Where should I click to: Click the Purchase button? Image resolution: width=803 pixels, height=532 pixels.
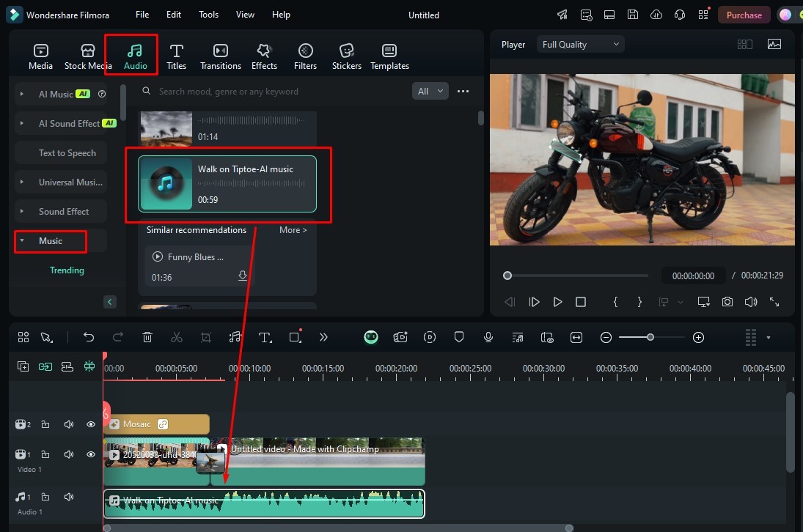click(744, 15)
